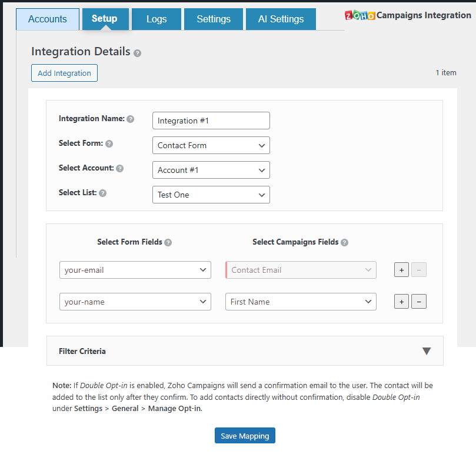The width and height of the screenshot is (476, 471).
Task: Click help icon beside Select Form
Action: coord(109,143)
